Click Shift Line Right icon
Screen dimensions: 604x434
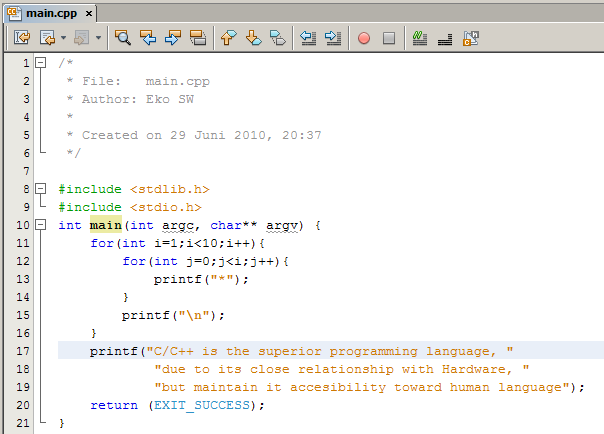[x=333, y=38]
